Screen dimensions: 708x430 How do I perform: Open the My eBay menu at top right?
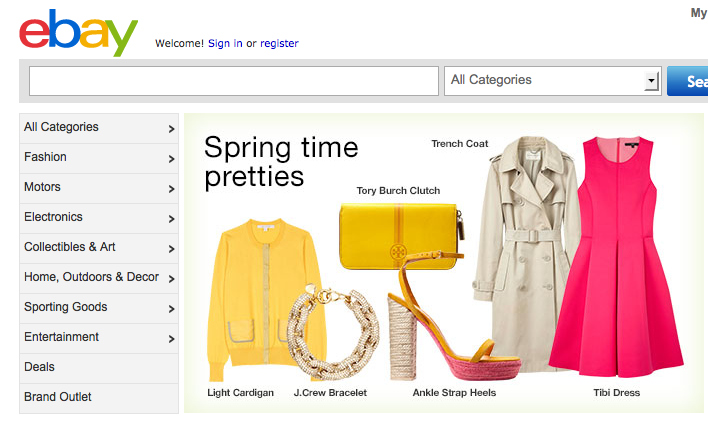pyautogui.click(x=699, y=13)
